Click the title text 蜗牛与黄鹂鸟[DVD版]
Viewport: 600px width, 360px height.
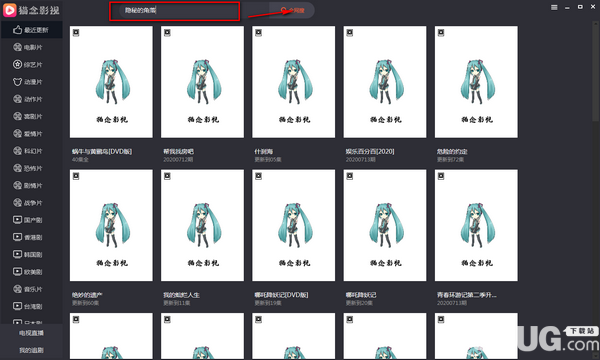[x=102, y=151]
